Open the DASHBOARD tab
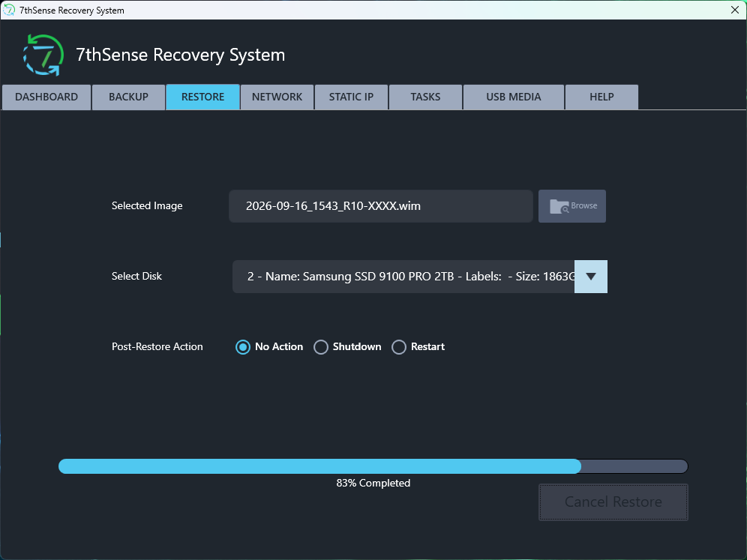Image resolution: width=747 pixels, height=560 pixels. point(46,97)
